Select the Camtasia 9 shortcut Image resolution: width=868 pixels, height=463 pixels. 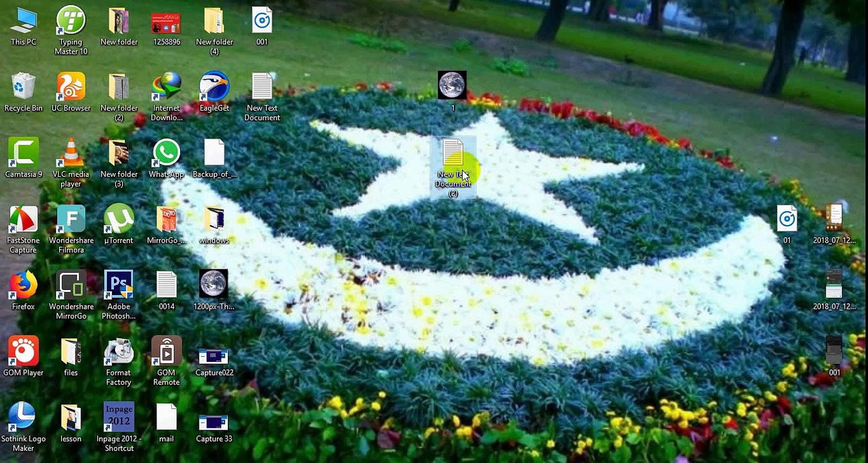(23, 159)
